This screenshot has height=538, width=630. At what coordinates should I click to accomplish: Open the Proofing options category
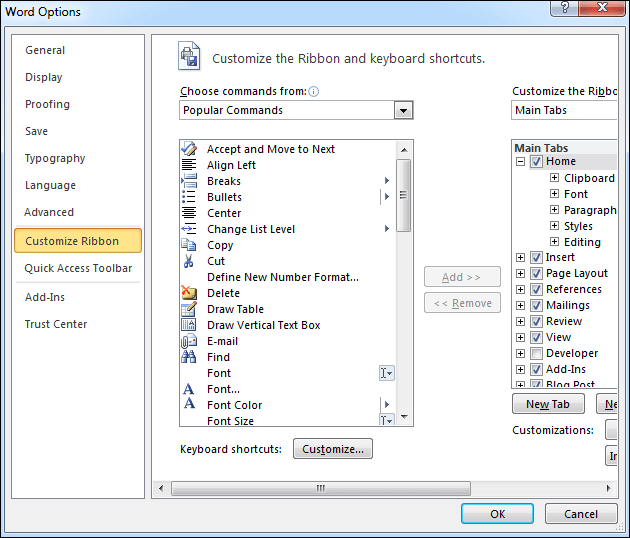tap(47, 104)
